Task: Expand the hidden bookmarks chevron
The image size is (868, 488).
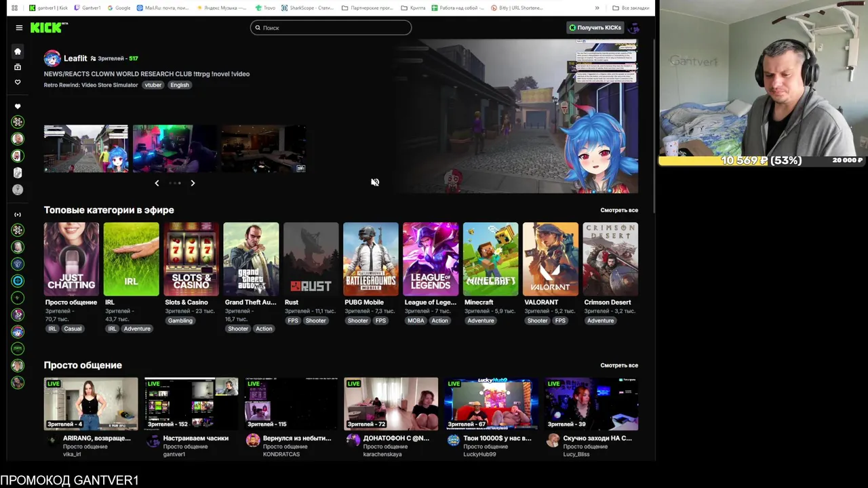Action: pyautogui.click(x=597, y=8)
